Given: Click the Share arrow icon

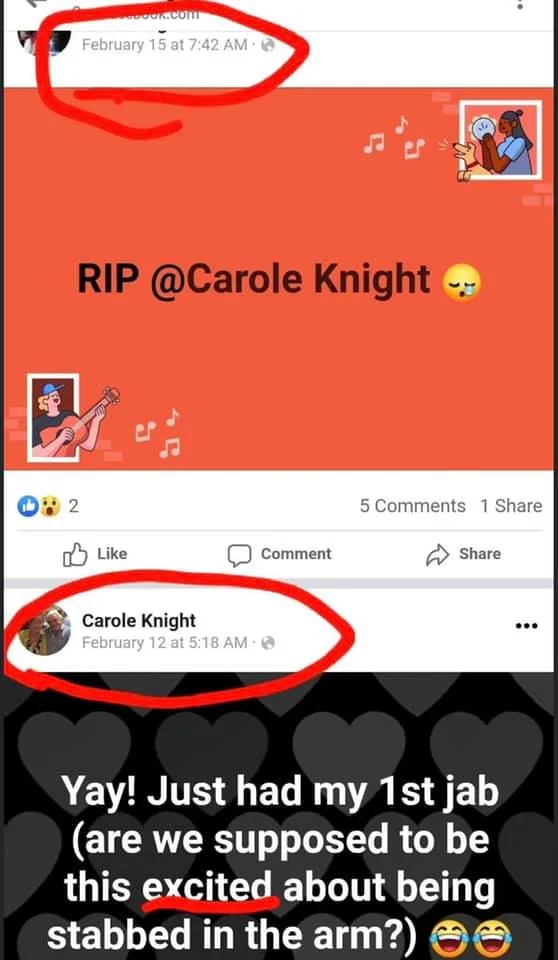Looking at the screenshot, I should 438,555.
